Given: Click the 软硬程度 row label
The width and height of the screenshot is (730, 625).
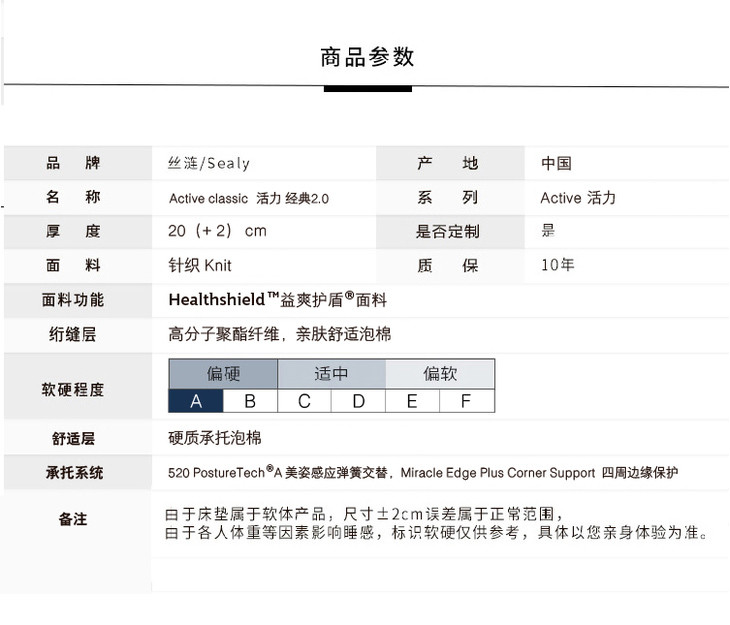Looking at the screenshot, I should [73, 389].
